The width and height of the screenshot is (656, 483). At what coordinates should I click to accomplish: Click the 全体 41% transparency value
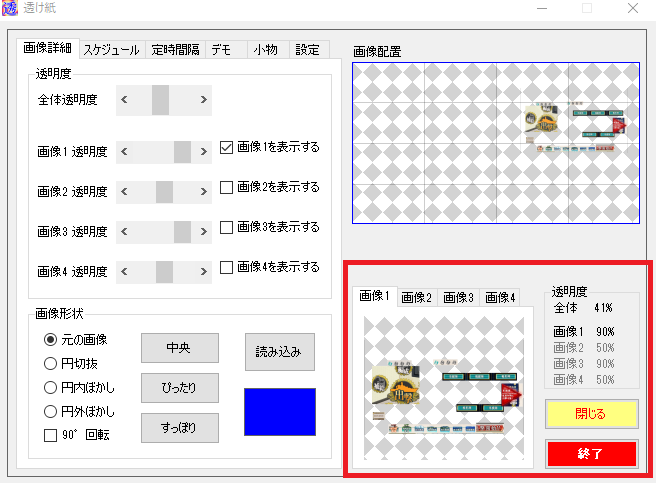point(603,308)
